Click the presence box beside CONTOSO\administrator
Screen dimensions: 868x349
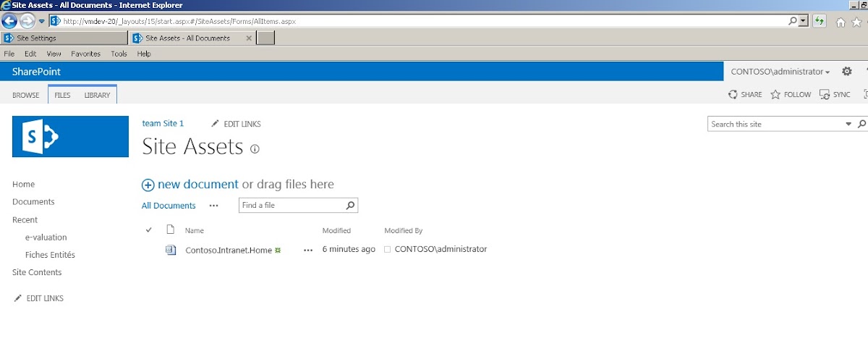pos(388,250)
